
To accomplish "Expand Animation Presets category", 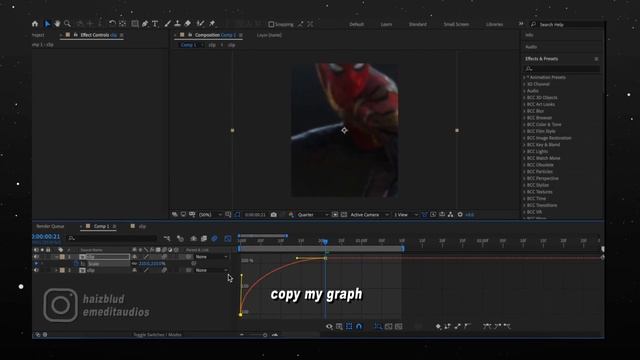I will (x=524, y=77).
